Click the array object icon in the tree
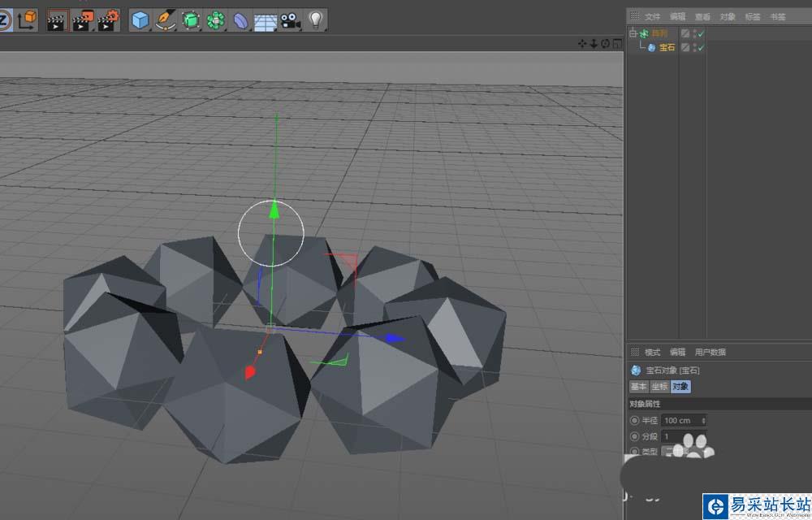This screenshot has height=520, width=812. 644,33
